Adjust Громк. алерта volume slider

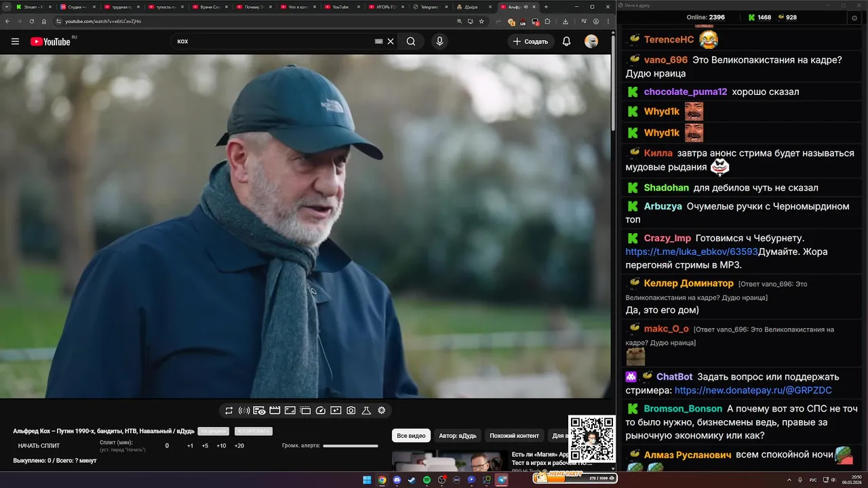point(351,446)
